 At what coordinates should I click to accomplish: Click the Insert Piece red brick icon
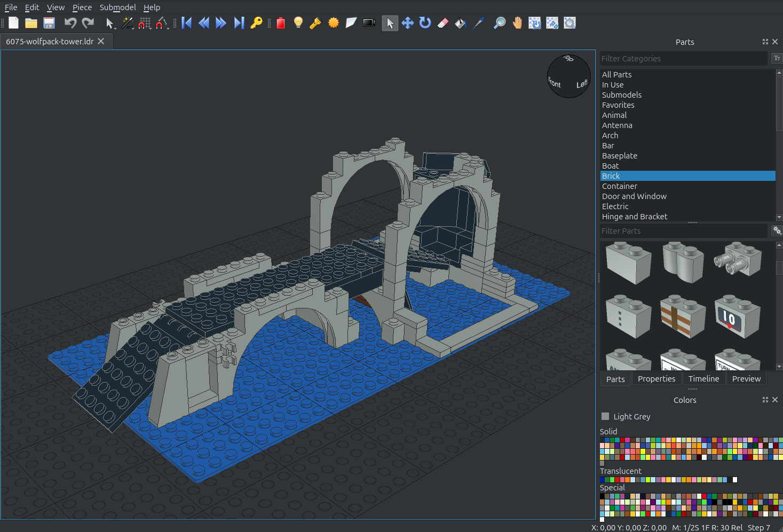281,23
